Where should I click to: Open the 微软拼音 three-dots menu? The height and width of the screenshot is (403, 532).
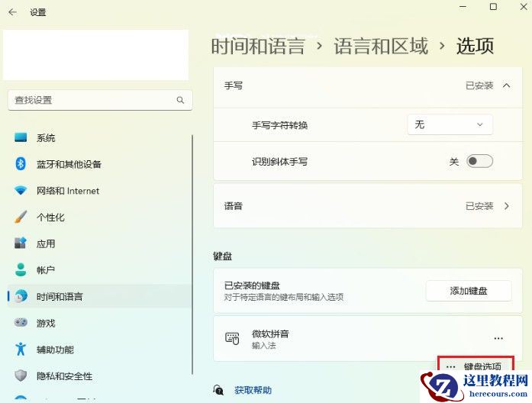click(x=498, y=338)
